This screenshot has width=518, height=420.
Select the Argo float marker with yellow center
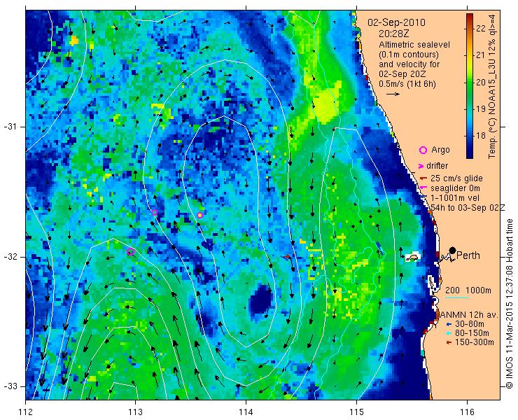(x=199, y=216)
